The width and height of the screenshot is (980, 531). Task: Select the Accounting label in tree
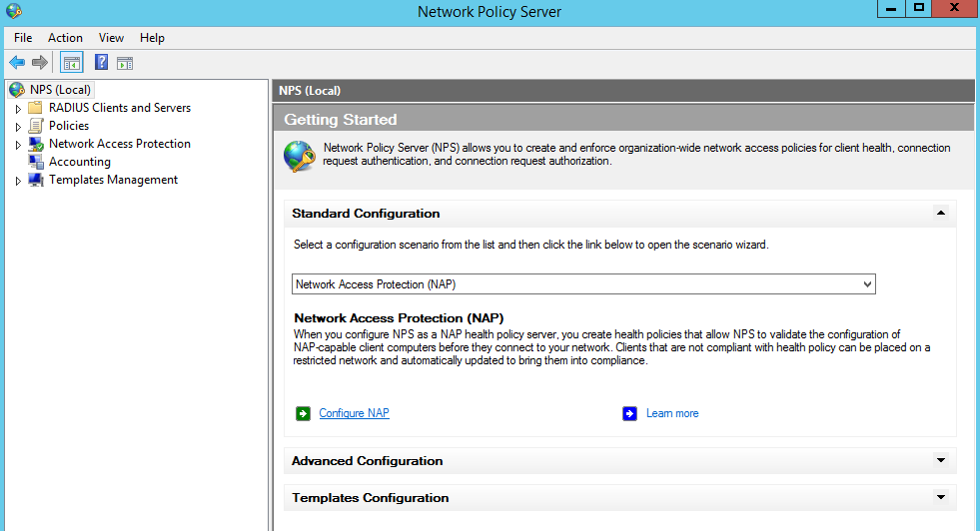[x=80, y=162]
